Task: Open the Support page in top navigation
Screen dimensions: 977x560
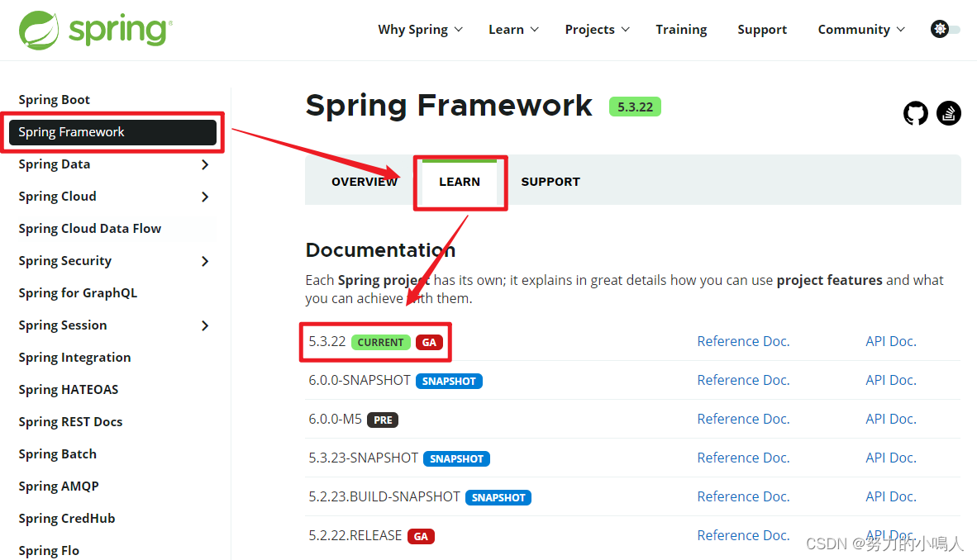Action: coord(762,29)
